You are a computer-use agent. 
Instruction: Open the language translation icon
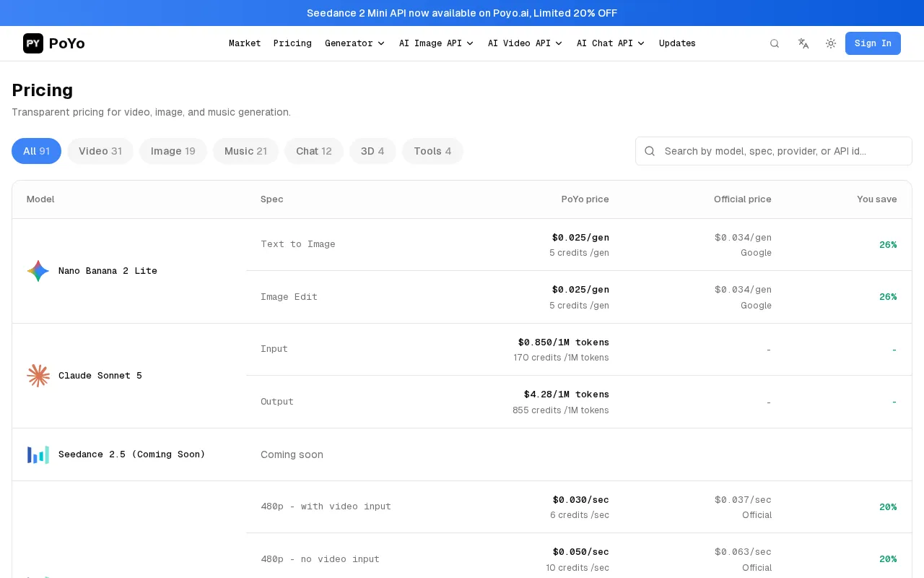click(x=803, y=43)
